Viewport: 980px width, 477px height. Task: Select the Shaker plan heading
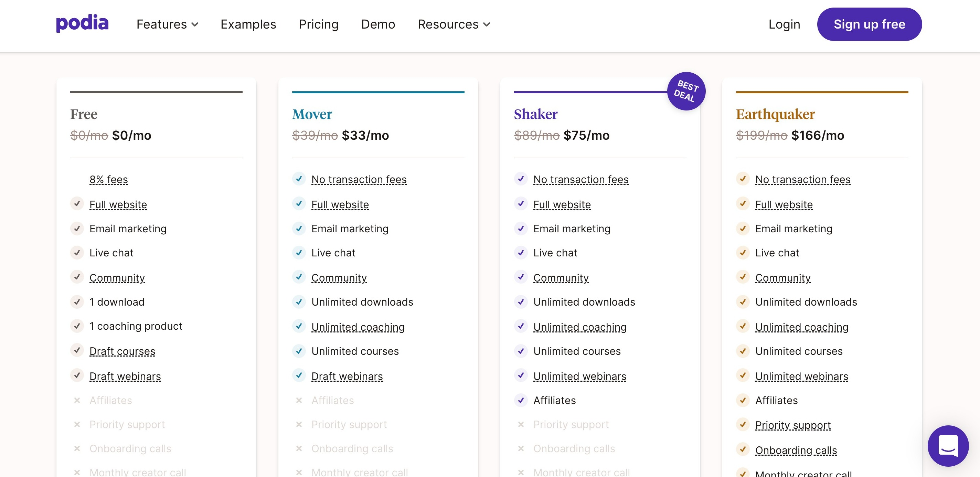[536, 114]
